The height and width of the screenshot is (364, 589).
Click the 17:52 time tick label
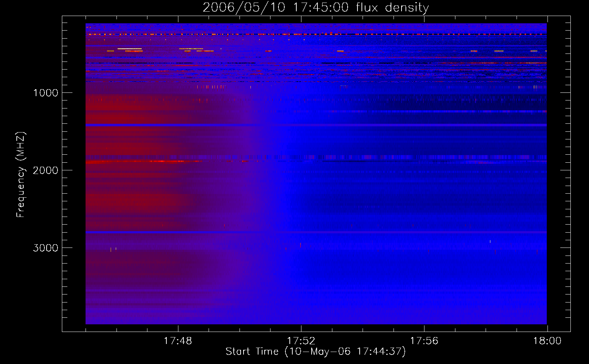[301, 341]
